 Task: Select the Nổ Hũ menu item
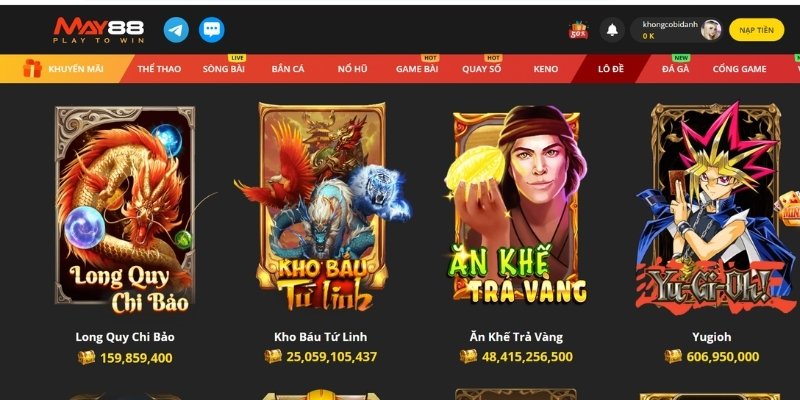(353, 69)
